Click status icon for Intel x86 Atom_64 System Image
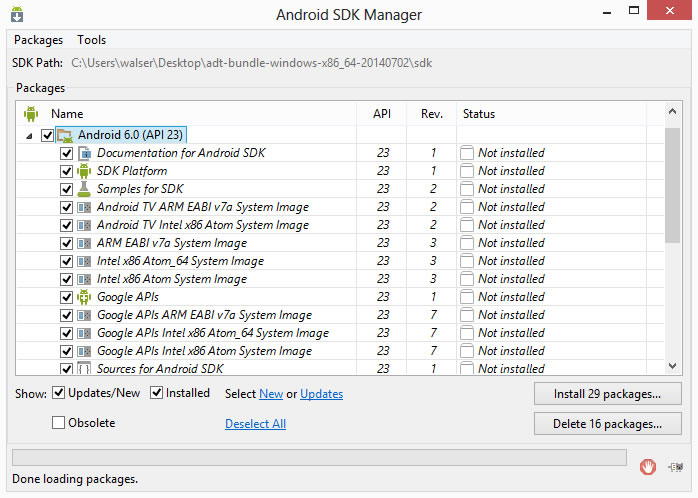The width and height of the screenshot is (698, 498). 467,261
